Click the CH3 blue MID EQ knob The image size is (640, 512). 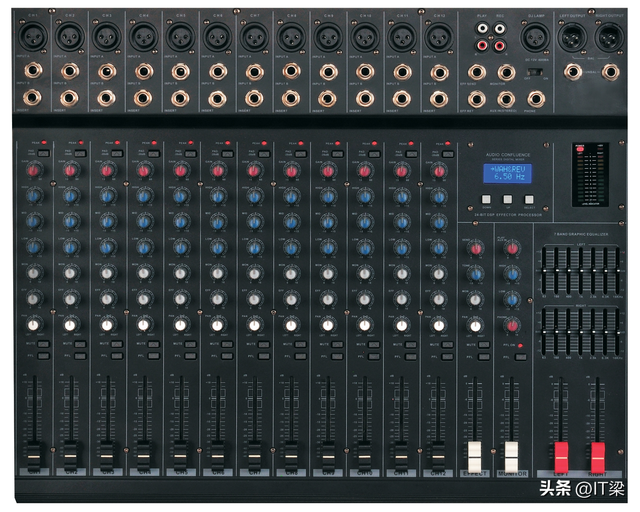107,222
